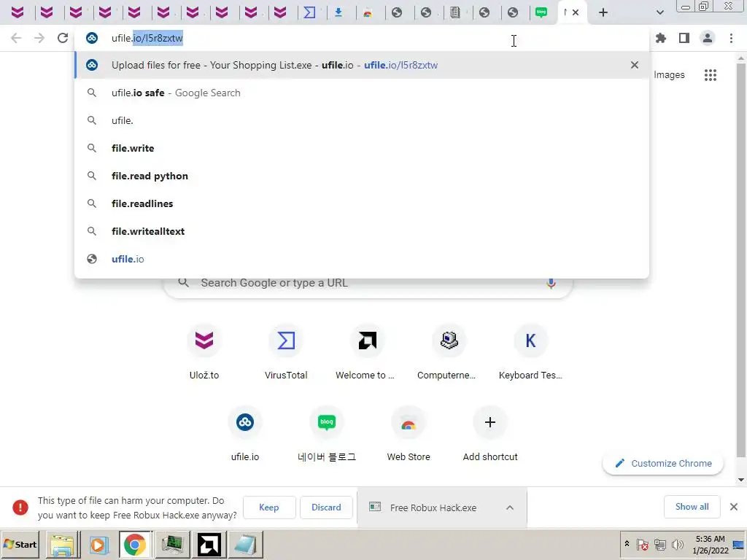Switch to the first Ulož.to tab
This screenshot has width=747, height=560.
point(18,12)
